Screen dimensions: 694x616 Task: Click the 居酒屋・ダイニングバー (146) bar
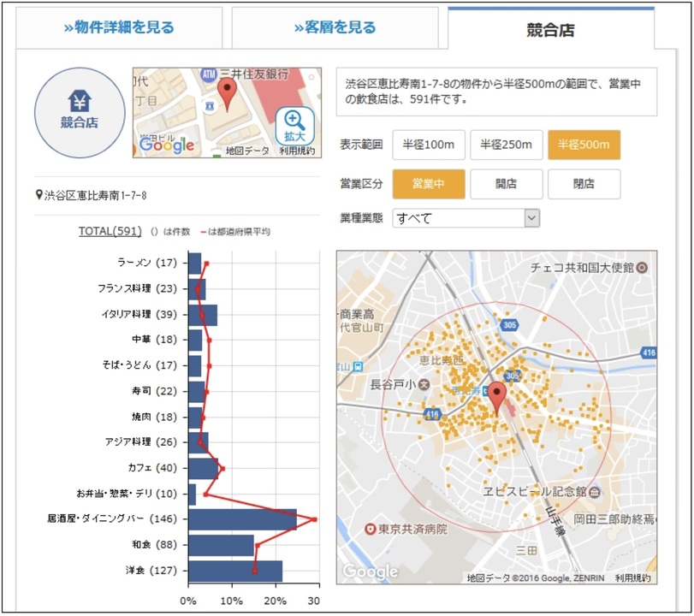(x=242, y=519)
